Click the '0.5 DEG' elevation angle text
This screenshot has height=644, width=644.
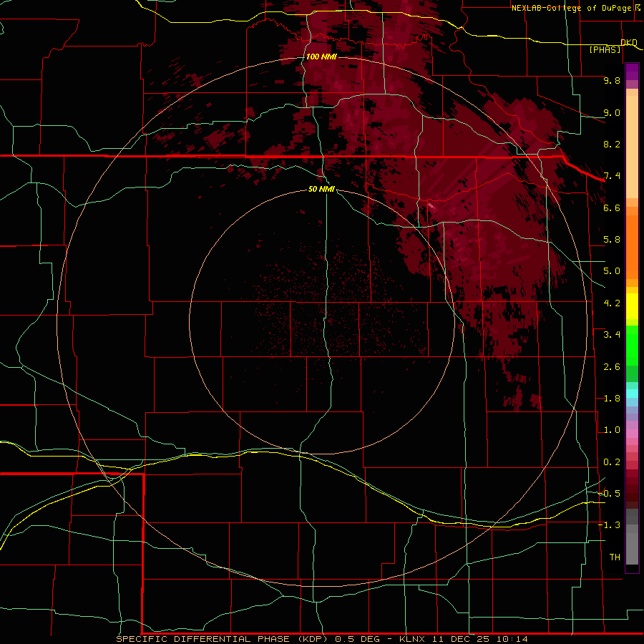pyautogui.click(x=358, y=639)
